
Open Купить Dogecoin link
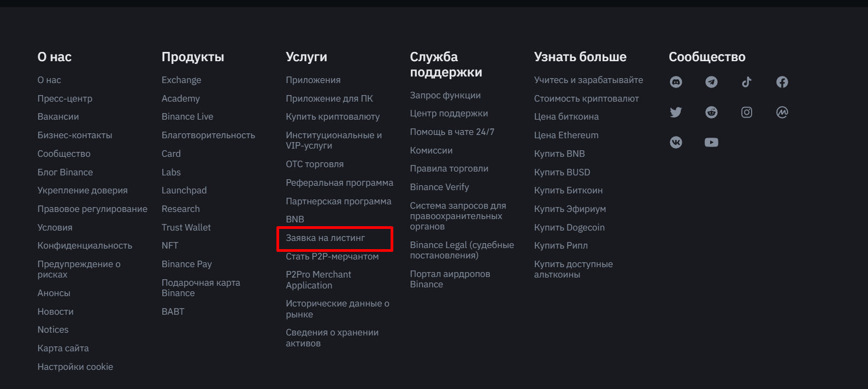pyautogui.click(x=569, y=227)
